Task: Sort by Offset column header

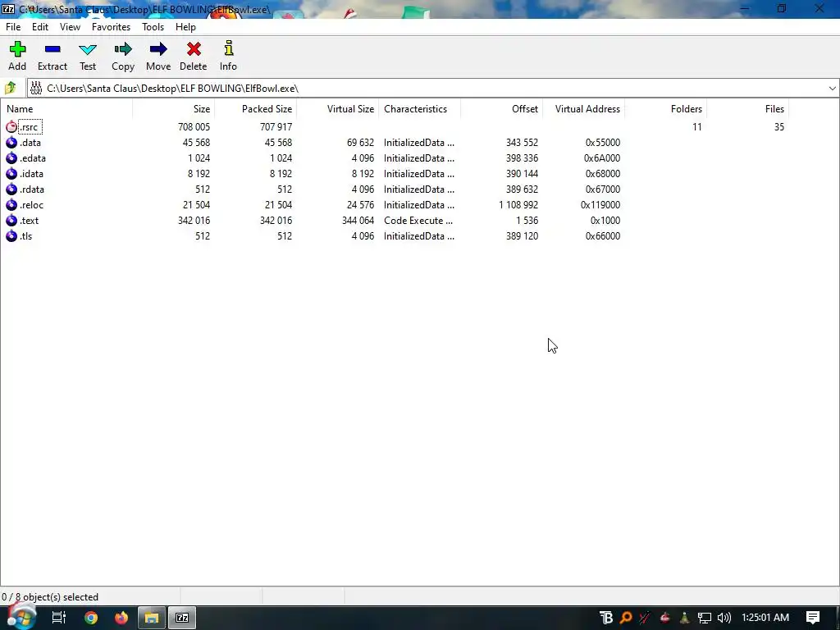Action: (x=501, y=109)
